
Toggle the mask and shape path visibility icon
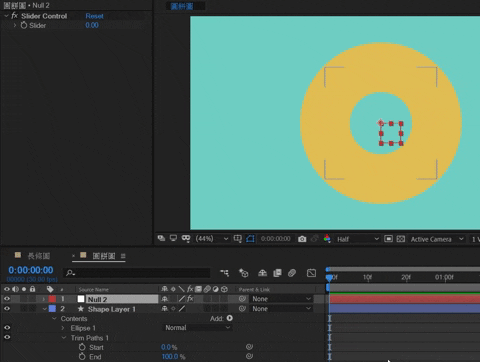coord(250,239)
